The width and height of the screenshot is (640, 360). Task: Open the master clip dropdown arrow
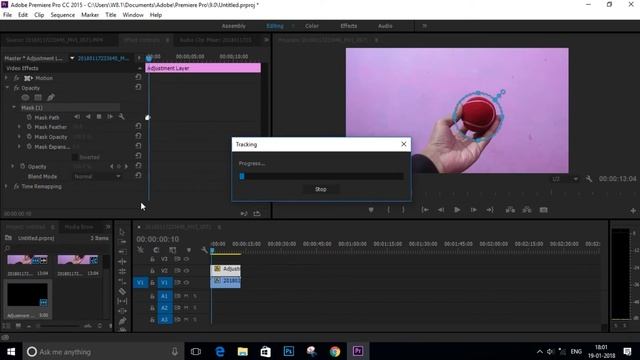point(72,58)
